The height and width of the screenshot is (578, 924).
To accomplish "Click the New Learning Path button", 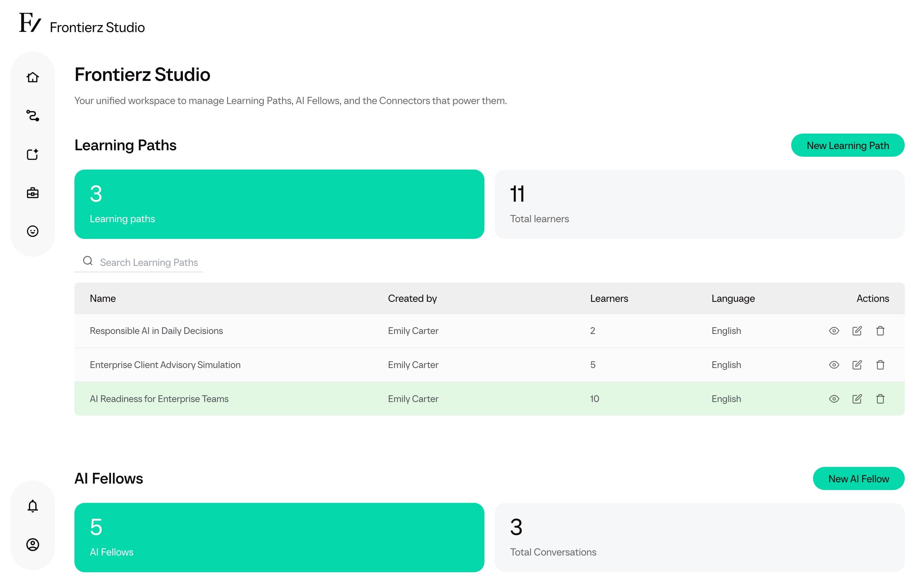I will tap(847, 145).
